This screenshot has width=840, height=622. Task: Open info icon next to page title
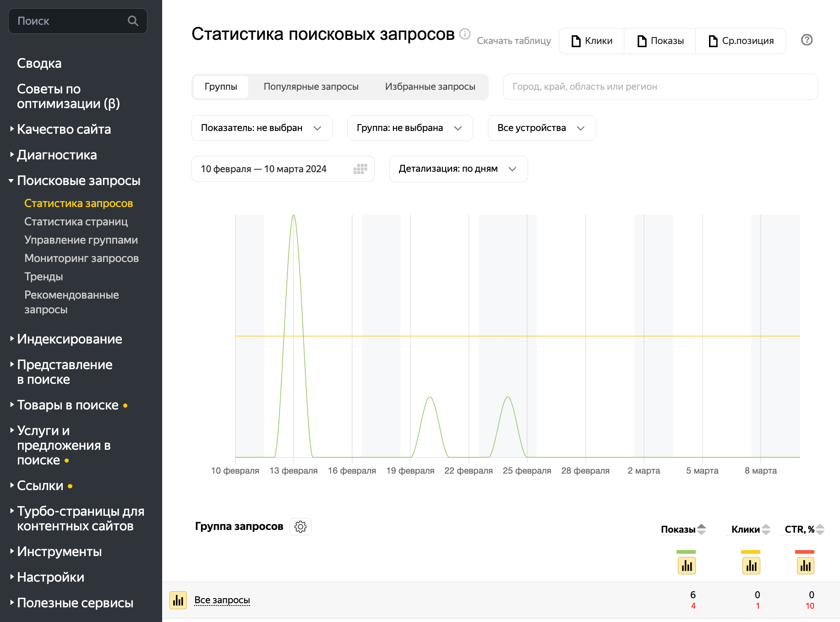(465, 34)
